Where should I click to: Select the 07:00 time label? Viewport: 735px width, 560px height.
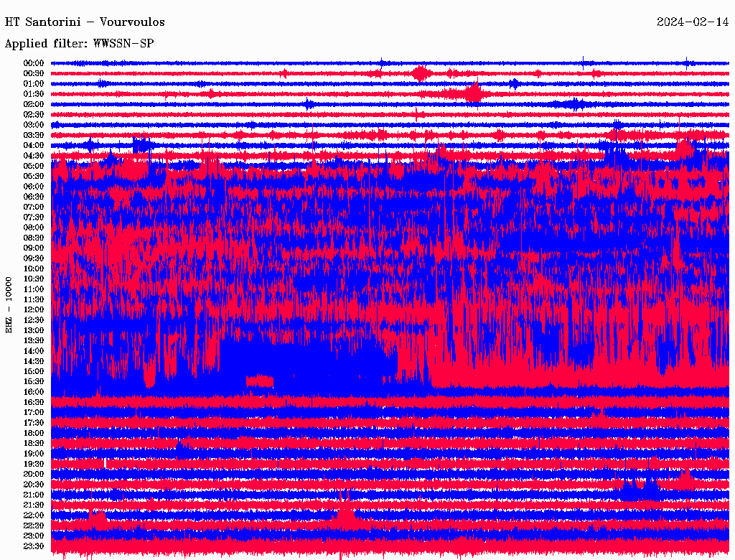tap(34, 207)
